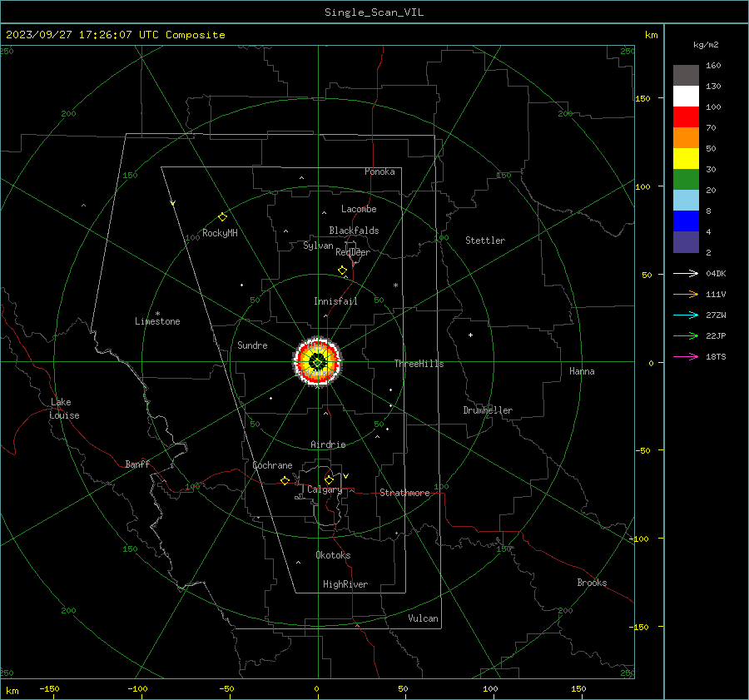Click the yellow diamond marker below RedDeer

click(342, 271)
